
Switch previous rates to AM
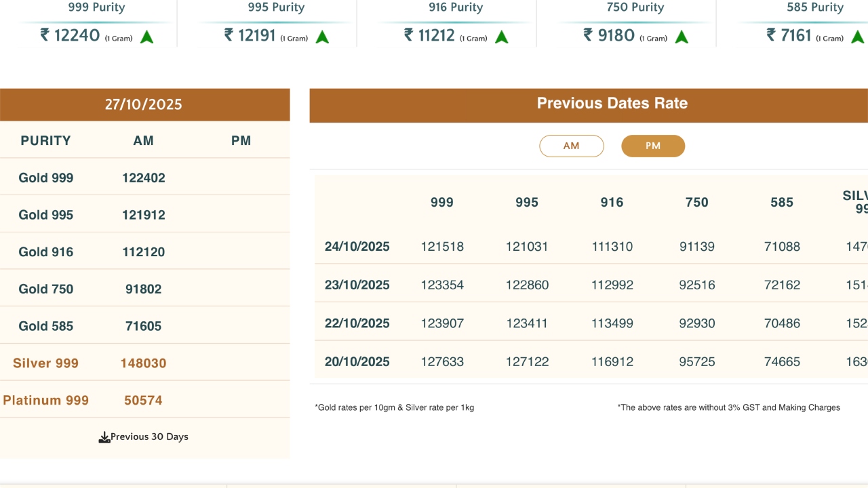(571, 146)
